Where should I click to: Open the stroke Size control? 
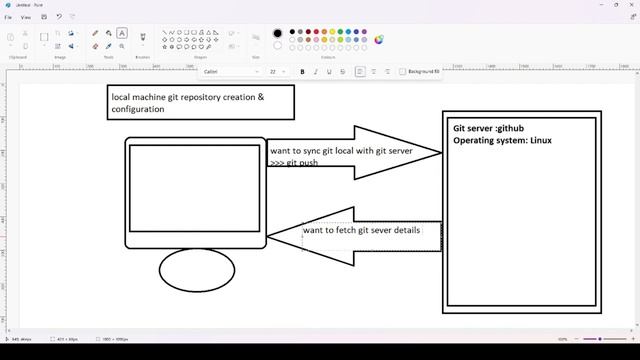click(x=256, y=38)
